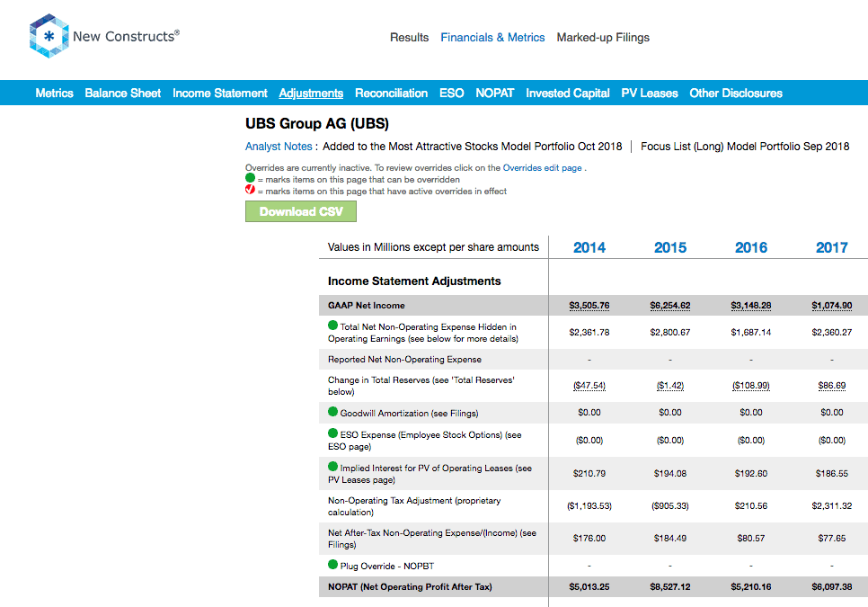This screenshot has height=607, width=868.
Task: Click the green dot in the overrides legend
Action: (x=250, y=178)
